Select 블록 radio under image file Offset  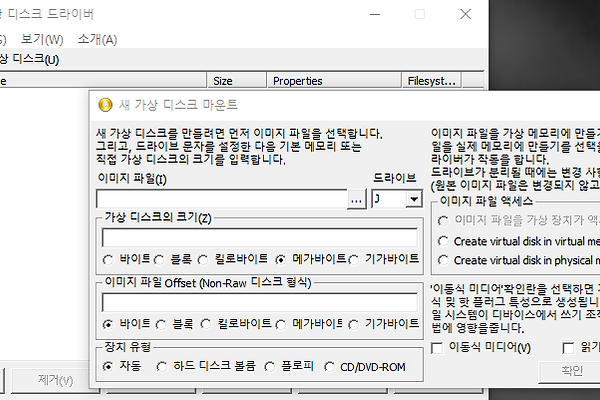159,324
